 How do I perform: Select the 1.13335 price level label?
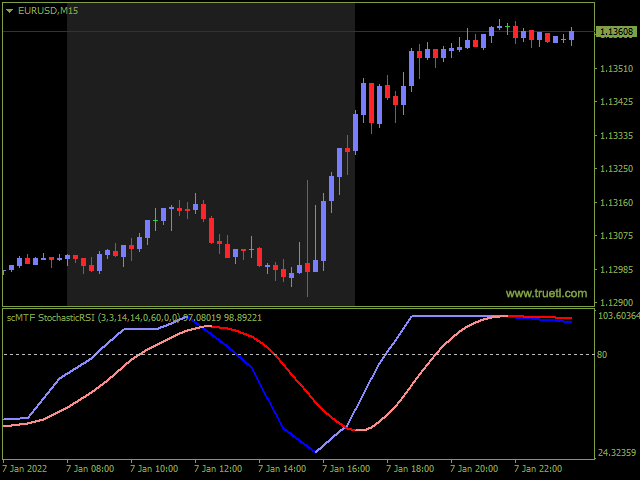(616, 136)
